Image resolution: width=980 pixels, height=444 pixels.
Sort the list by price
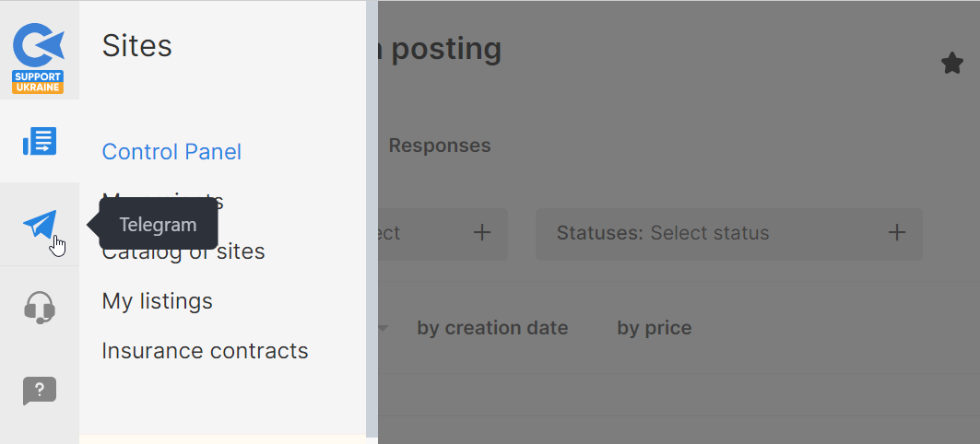[654, 328]
